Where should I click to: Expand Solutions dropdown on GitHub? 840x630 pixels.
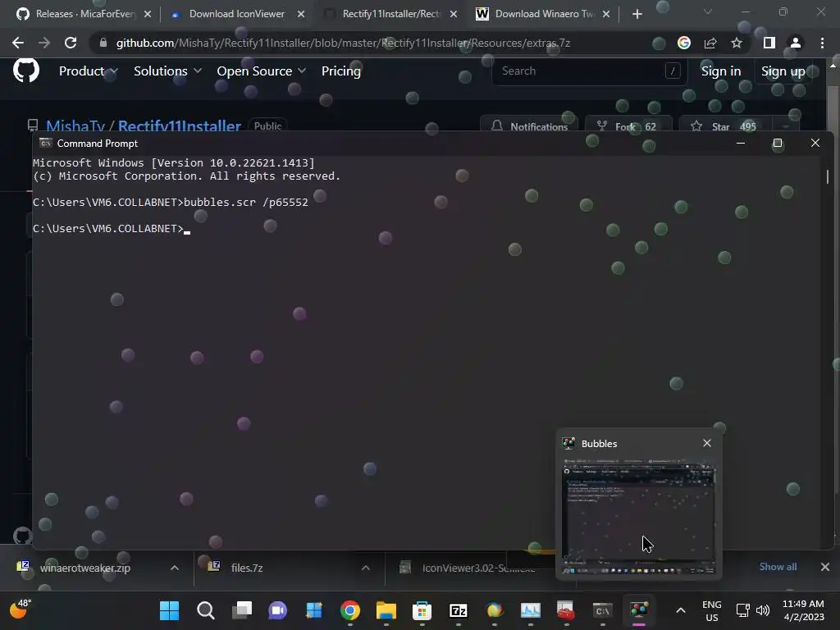pyautogui.click(x=167, y=71)
